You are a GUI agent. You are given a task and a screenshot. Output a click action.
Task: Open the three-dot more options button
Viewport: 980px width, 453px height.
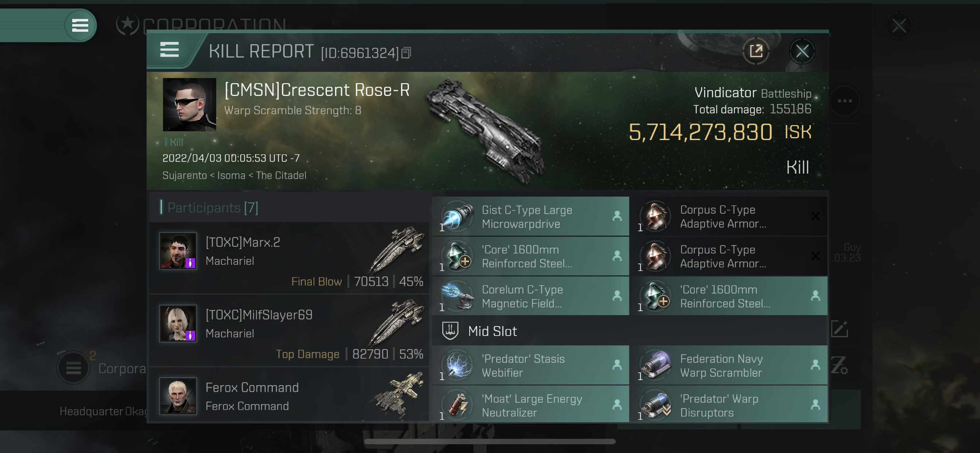[x=845, y=101]
